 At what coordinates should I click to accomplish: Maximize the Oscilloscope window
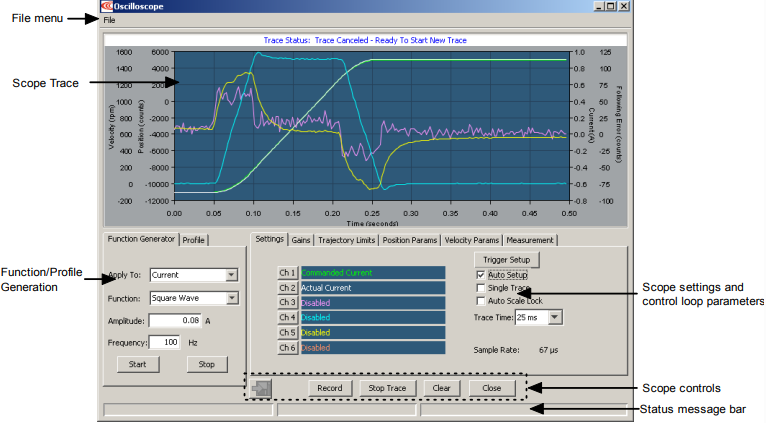pyautogui.click(x=611, y=6)
